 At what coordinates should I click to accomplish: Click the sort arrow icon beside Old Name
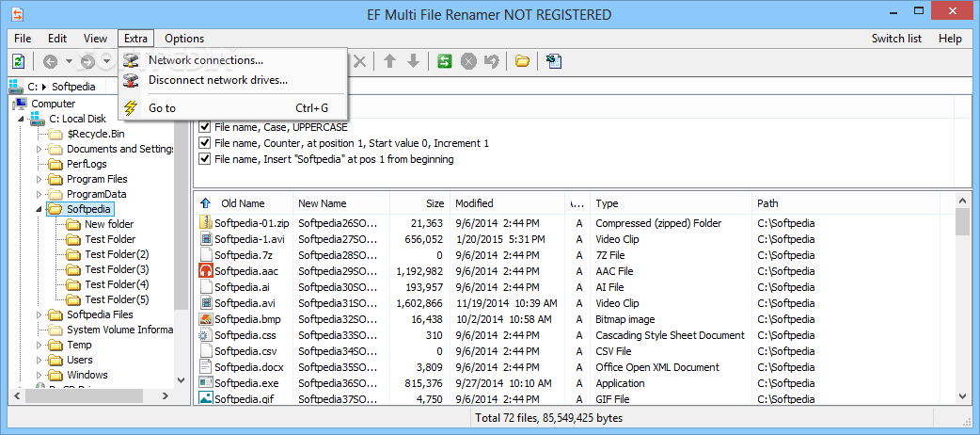[x=205, y=203]
